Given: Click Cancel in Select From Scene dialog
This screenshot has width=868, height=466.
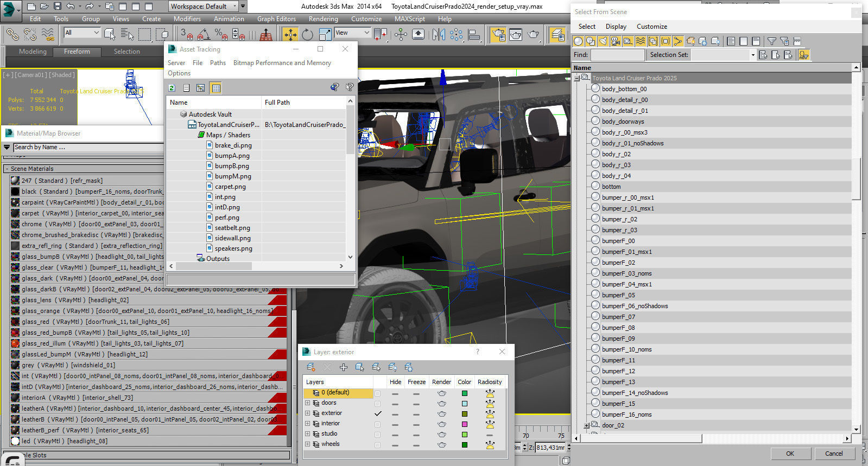Looking at the screenshot, I should [x=834, y=454].
